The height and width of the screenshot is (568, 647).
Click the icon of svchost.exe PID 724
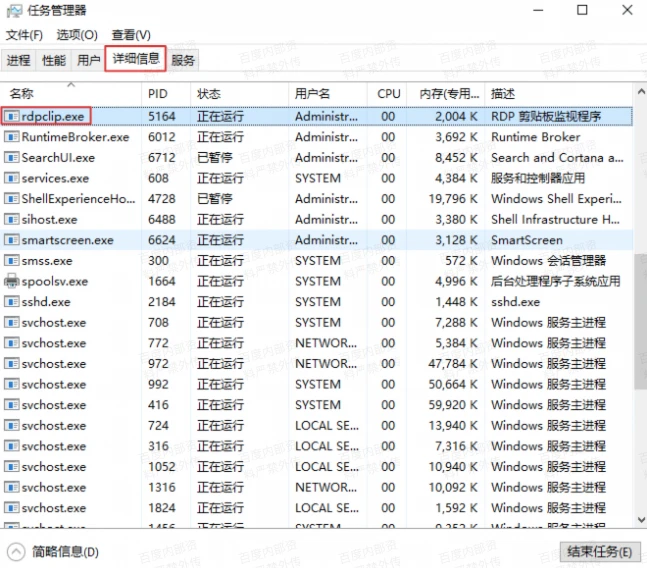pyautogui.click(x=12, y=425)
